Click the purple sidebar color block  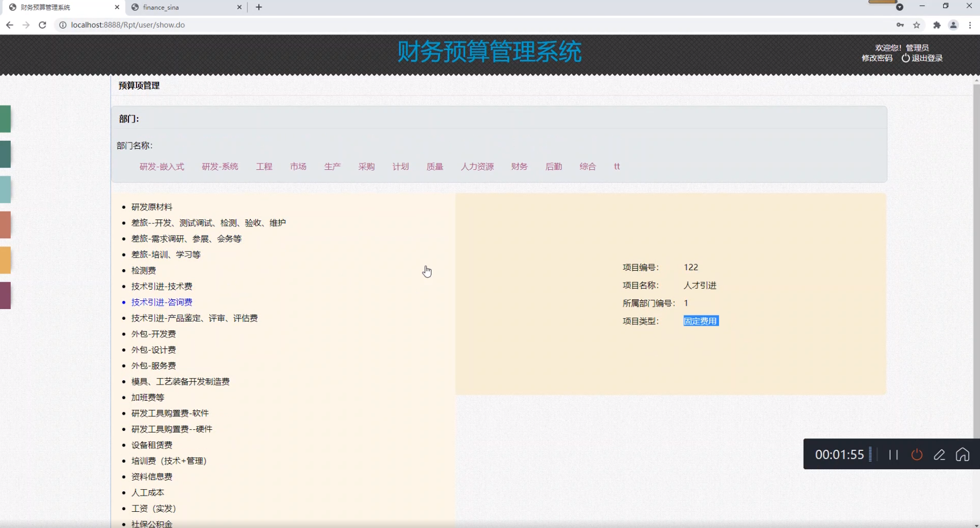point(5,296)
